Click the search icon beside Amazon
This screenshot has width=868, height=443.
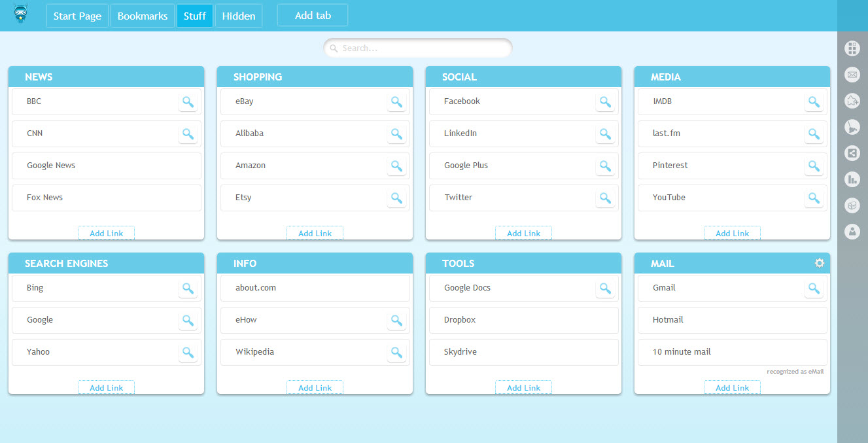[x=396, y=166]
